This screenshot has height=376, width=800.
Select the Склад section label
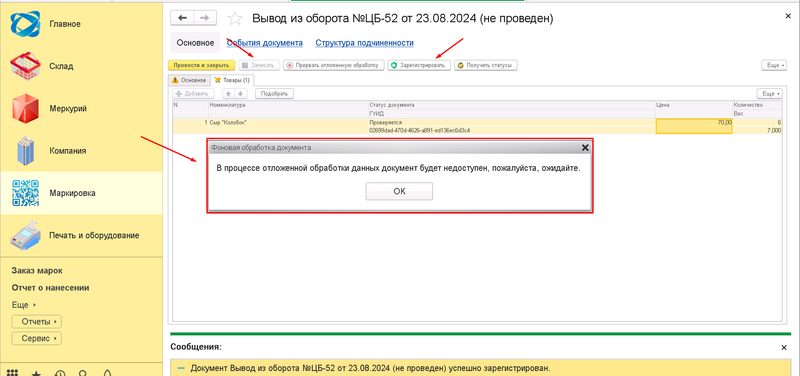pos(61,66)
